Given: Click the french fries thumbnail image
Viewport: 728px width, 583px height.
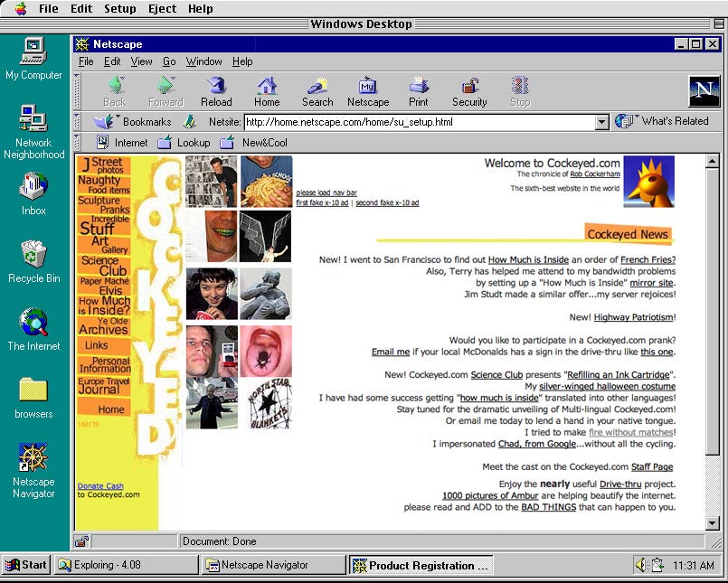Looking at the screenshot, I should 267,182.
